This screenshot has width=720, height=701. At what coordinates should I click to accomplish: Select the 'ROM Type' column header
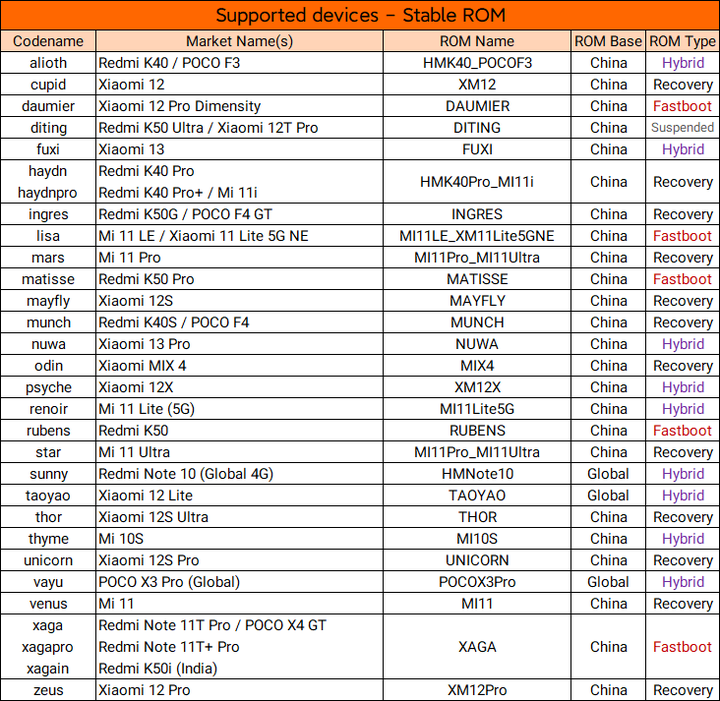tap(682, 41)
